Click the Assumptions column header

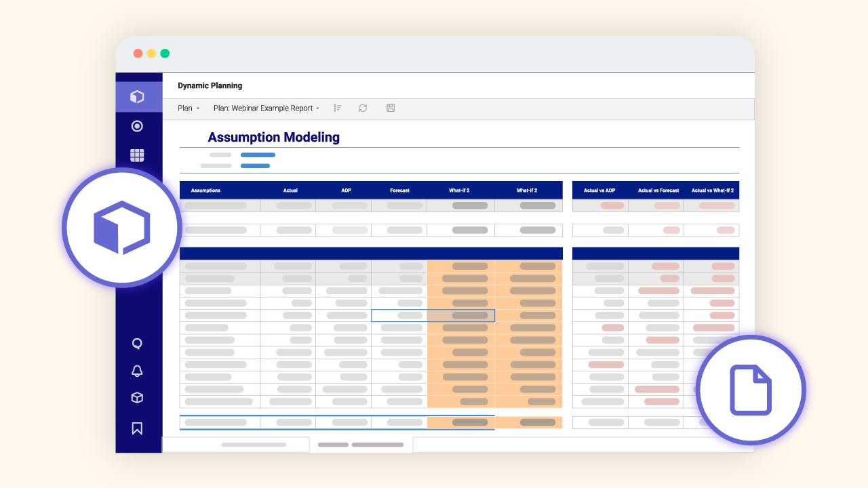coord(205,190)
